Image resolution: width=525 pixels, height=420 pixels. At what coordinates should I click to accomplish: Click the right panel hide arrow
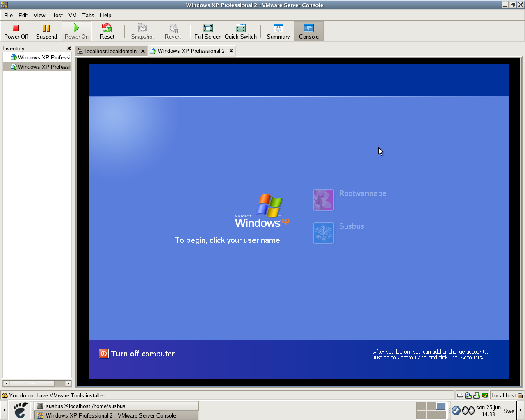point(521,410)
